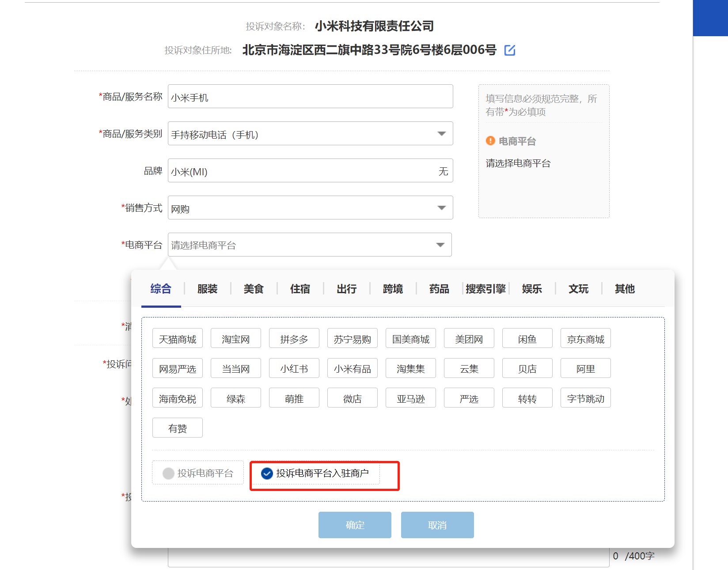Choose 淘宝网 platform

(236, 339)
